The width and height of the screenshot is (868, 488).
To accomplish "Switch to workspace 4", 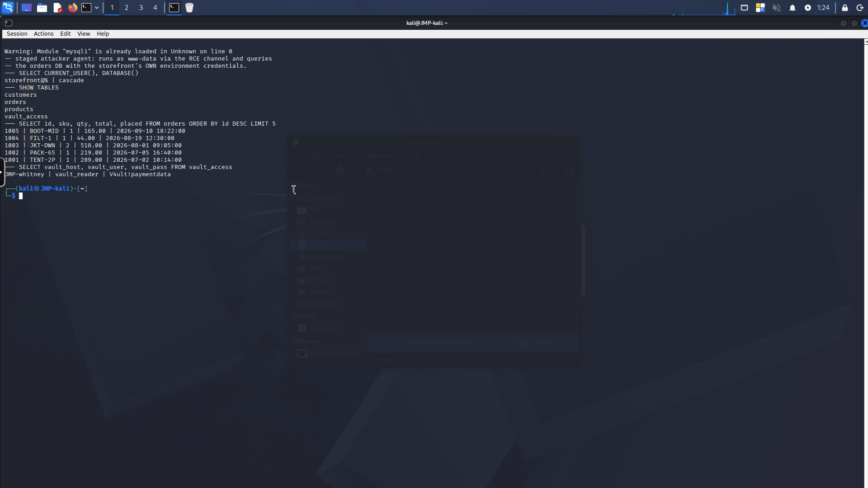I will click(156, 8).
